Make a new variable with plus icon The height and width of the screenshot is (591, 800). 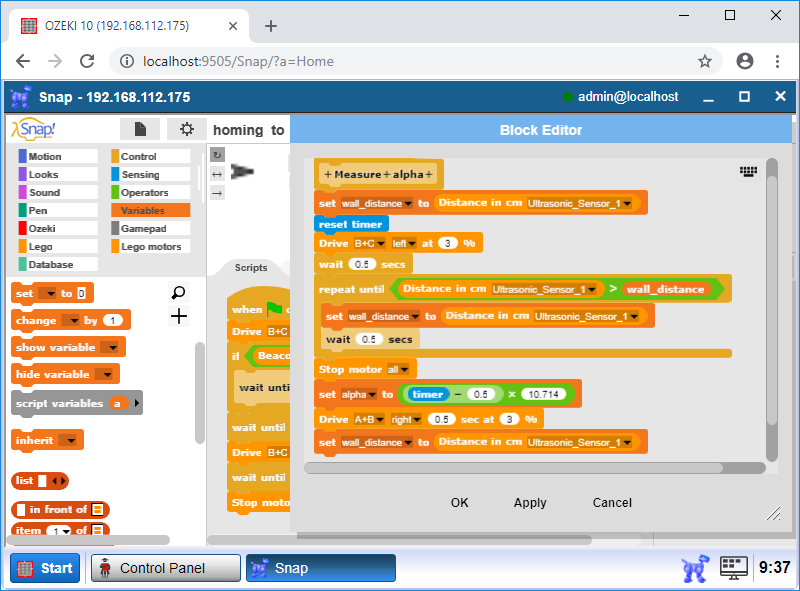[x=179, y=316]
